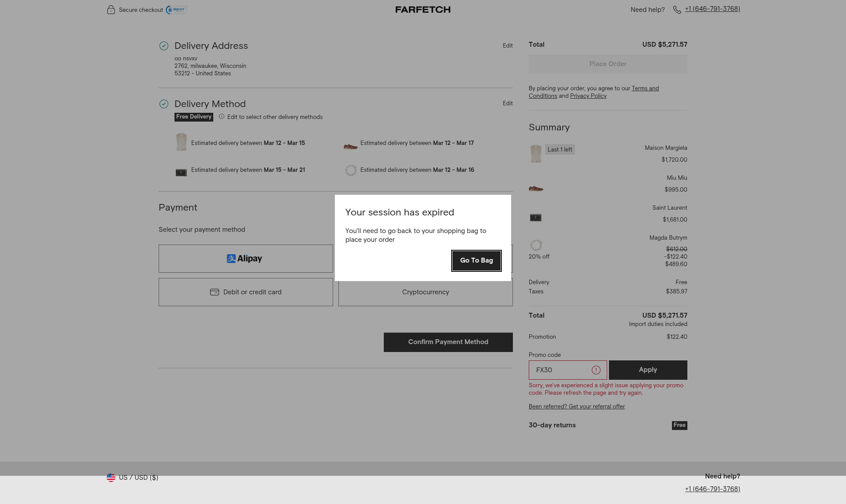Click the FARFETCH logo
The height and width of the screenshot is (504, 846).
pos(423,10)
